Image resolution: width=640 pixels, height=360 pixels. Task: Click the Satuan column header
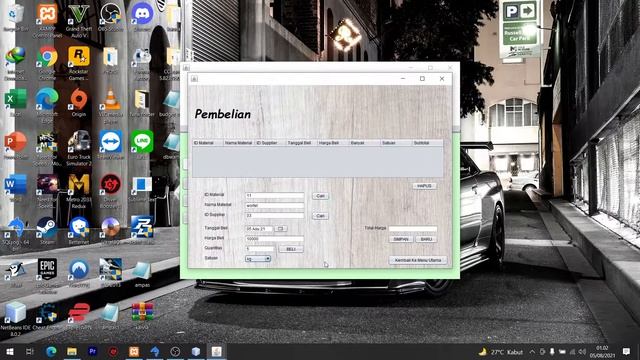[396, 143]
